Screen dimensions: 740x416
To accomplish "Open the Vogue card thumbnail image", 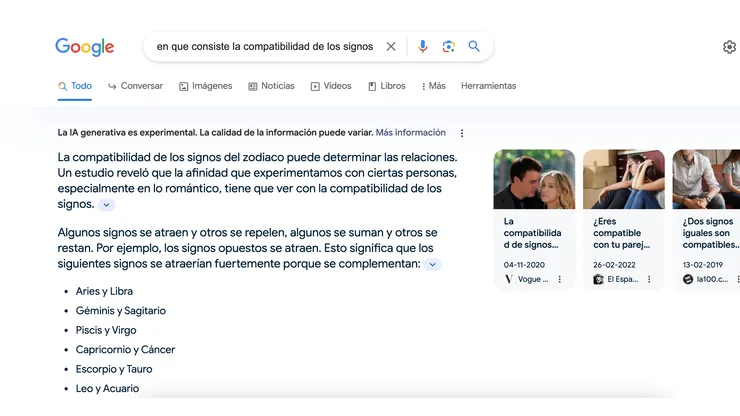I will (x=534, y=179).
